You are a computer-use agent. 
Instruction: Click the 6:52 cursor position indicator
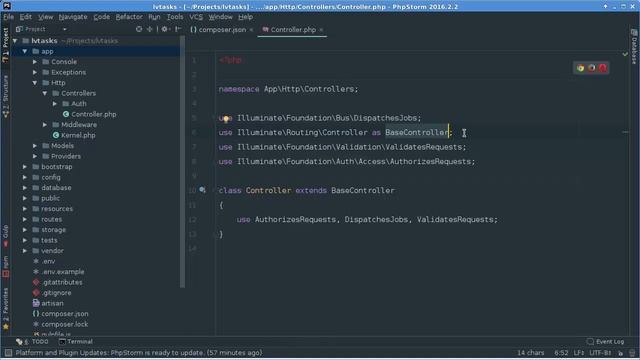coord(561,353)
